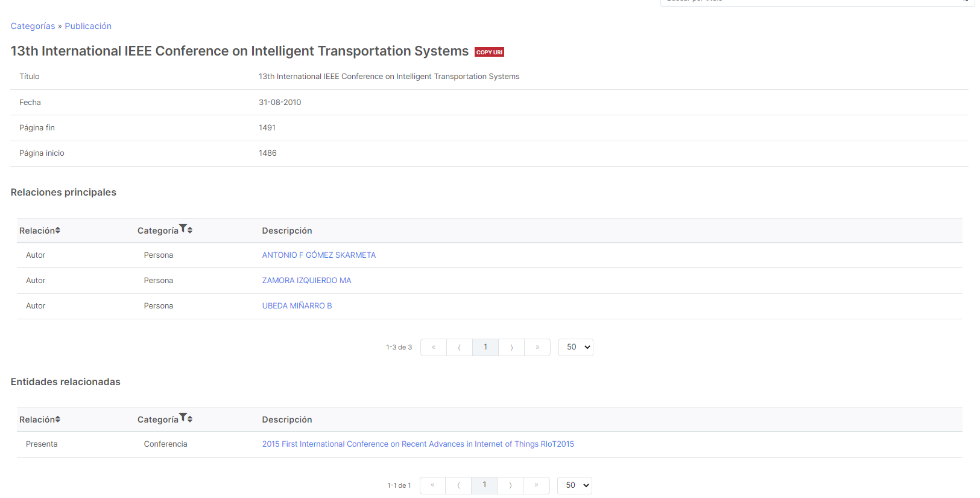
Task: Click the date value 31-08-2010
Action: pos(280,103)
